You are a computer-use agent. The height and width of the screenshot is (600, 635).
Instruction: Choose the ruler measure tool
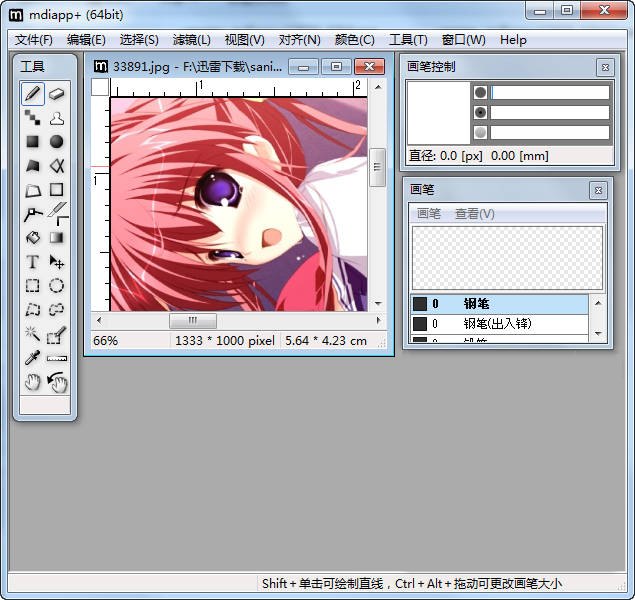click(57, 358)
